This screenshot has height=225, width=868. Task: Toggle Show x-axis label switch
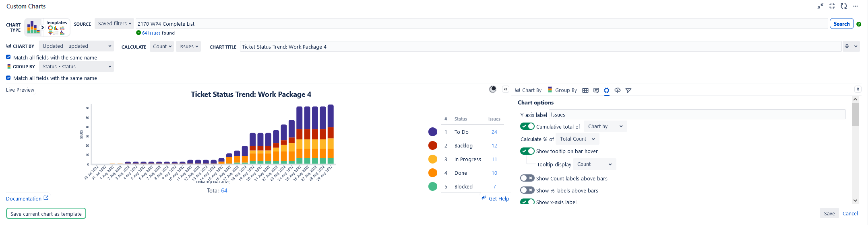tap(527, 202)
